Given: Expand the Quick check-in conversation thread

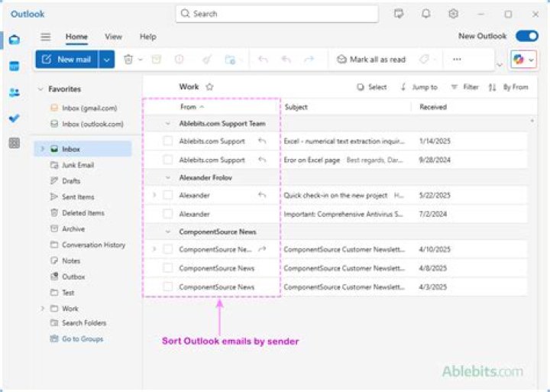Looking at the screenshot, I should tap(154, 195).
